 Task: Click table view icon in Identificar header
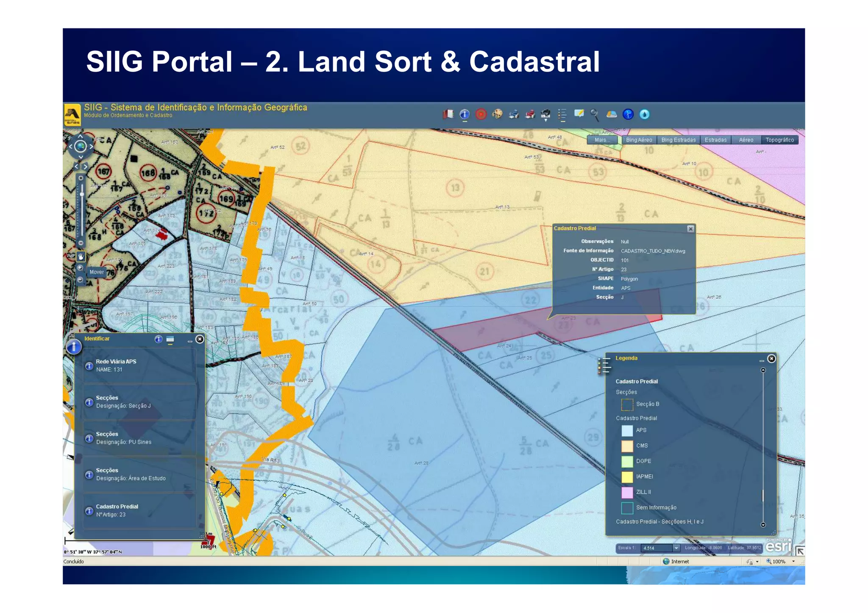[170, 339]
